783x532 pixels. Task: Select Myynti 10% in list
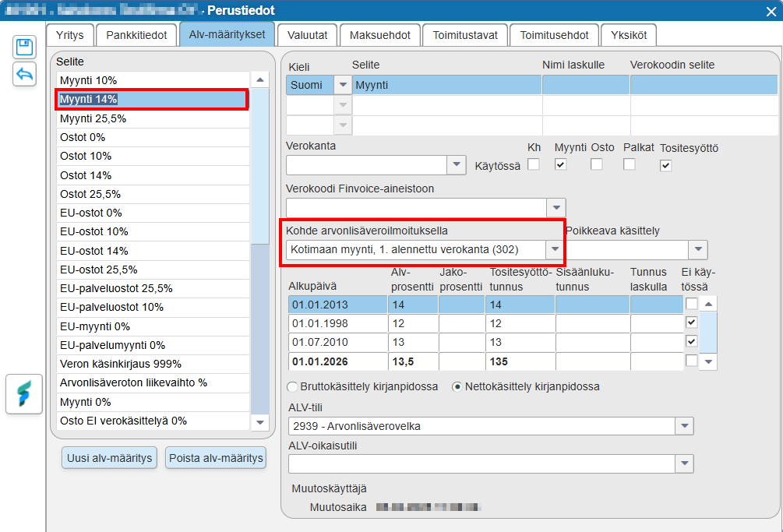coord(153,80)
